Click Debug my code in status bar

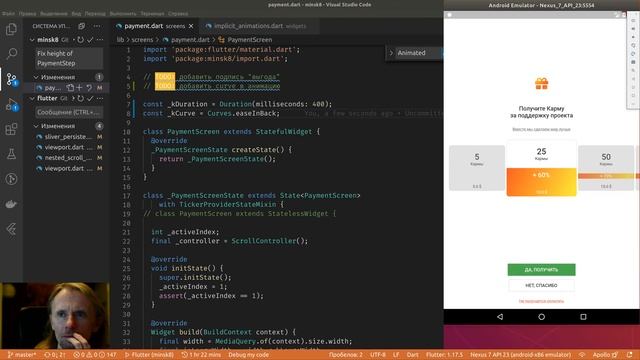click(249, 355)
